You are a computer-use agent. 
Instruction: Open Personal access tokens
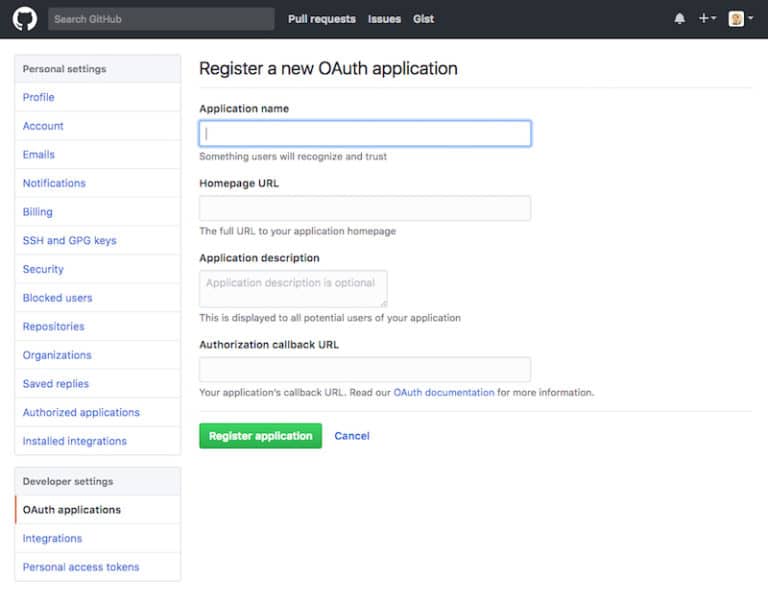click(x=98, y=567)
